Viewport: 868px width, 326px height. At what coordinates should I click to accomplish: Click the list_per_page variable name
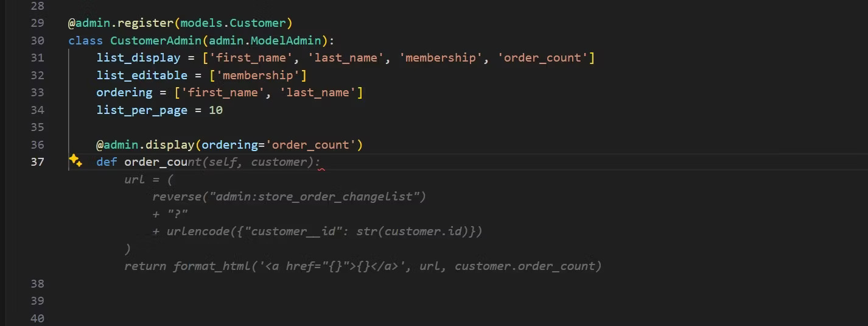coord(142,110)
